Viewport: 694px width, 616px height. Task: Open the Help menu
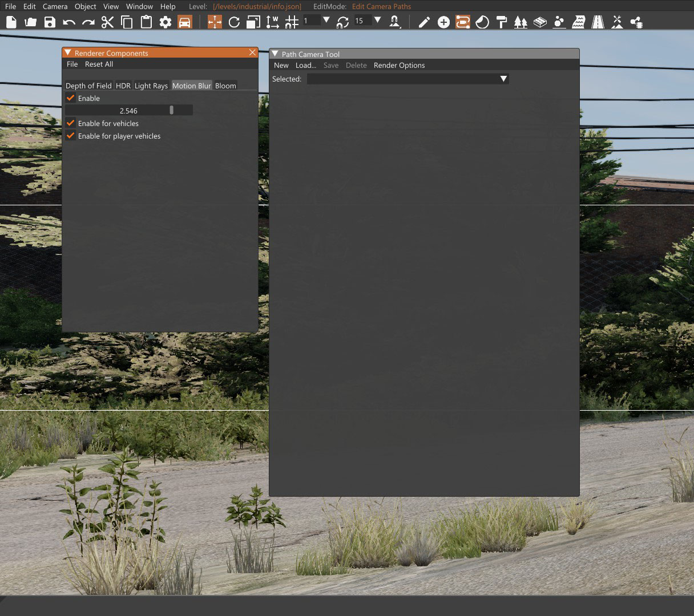pyautogui.click(x=168, y=6)
